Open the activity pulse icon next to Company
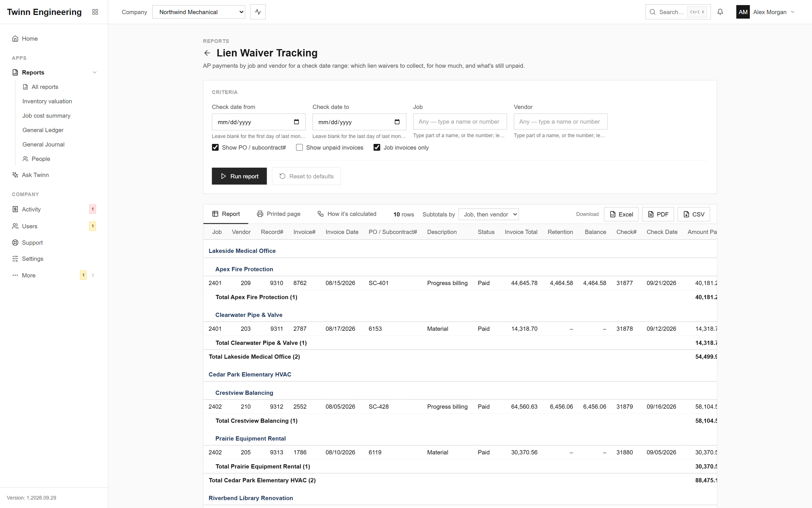 pyautogui.click(x=258, y=12)
